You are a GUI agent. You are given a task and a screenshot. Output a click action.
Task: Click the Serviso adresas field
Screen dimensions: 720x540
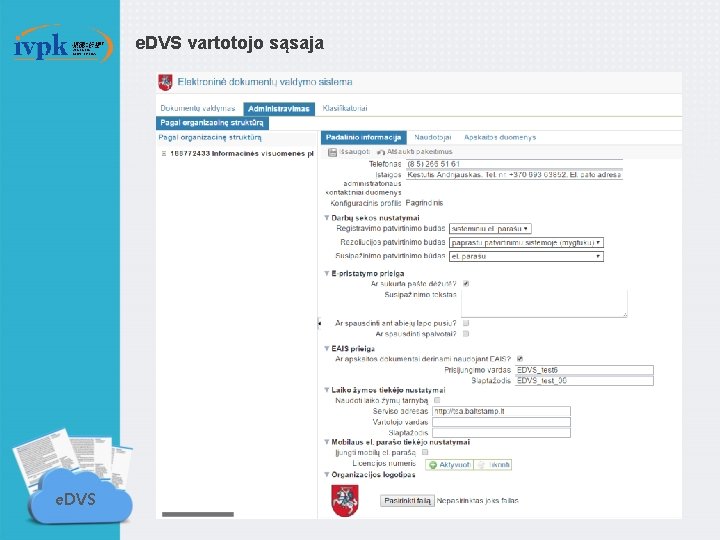(501, 411)
